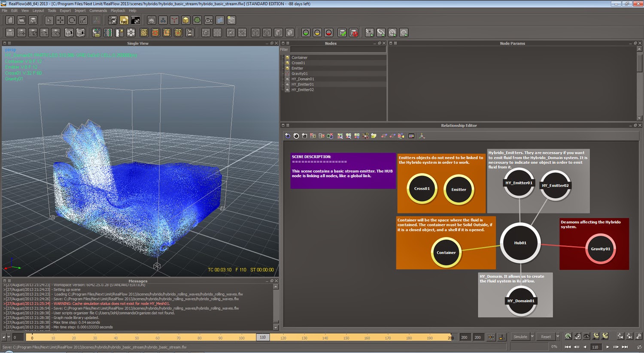
Task: Toggle the eye visibility icon near Reset
Action: pos(586,336)
